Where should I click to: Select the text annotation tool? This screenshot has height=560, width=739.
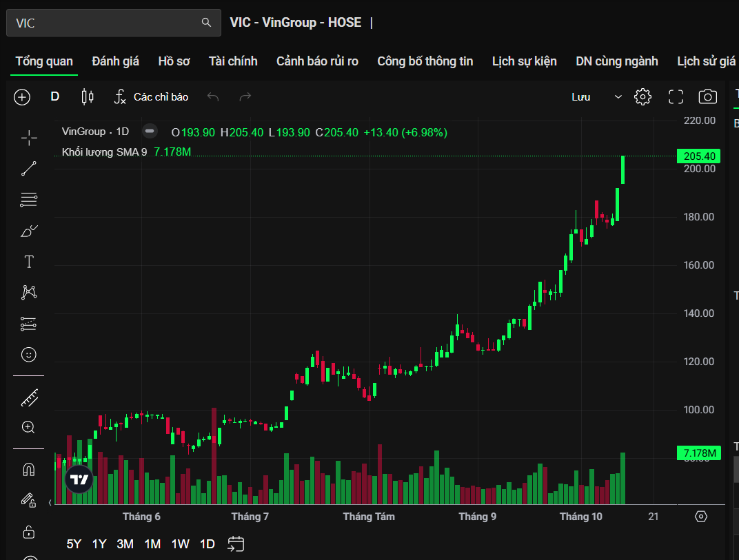(x=29, y=262)
